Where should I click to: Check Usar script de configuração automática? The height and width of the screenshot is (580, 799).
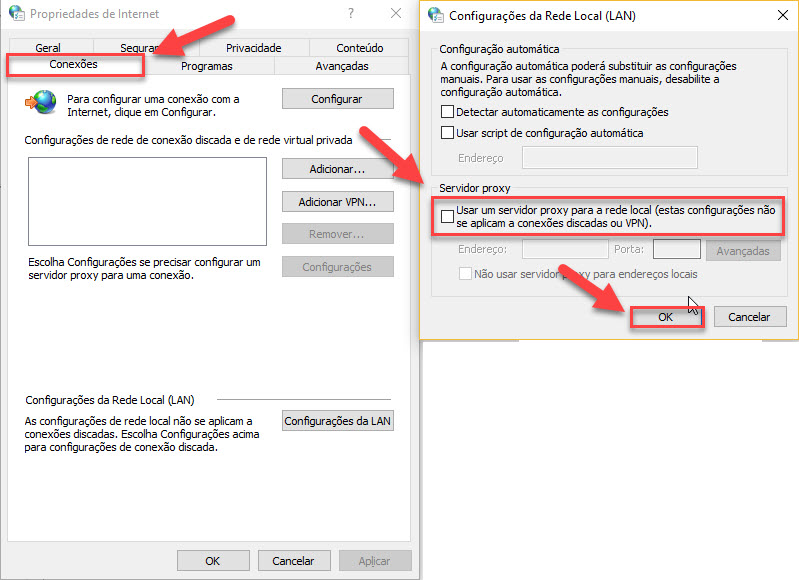click(x=447, y=133)
